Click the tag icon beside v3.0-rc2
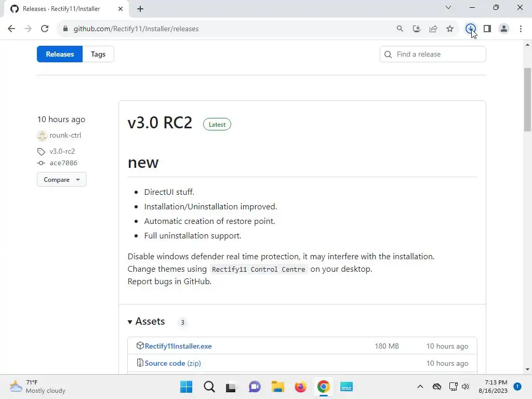This screenshot has height=399, width=532. pyautogui.click(x=41, y=152)
